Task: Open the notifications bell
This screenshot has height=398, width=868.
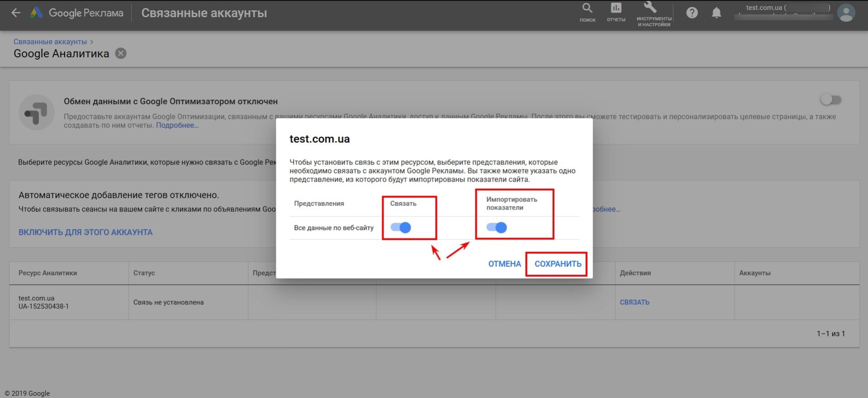Action: pyautogui.click(x=716, y=13)
